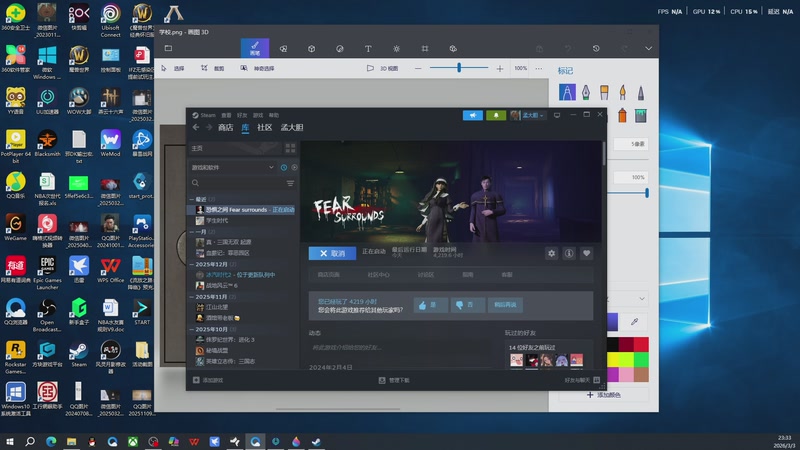Select the orange Crayon brush

click(x=622, y=115)
